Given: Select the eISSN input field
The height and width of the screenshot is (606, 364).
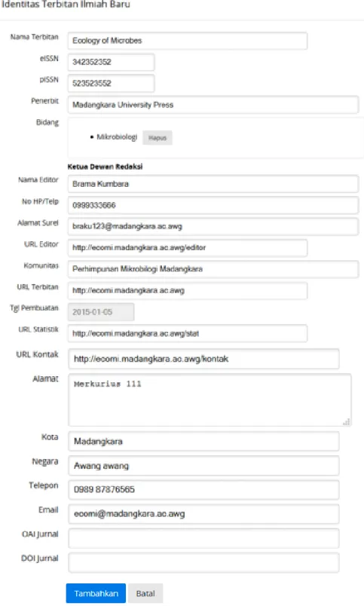Looking at the screenshot, I should [112, 62].
